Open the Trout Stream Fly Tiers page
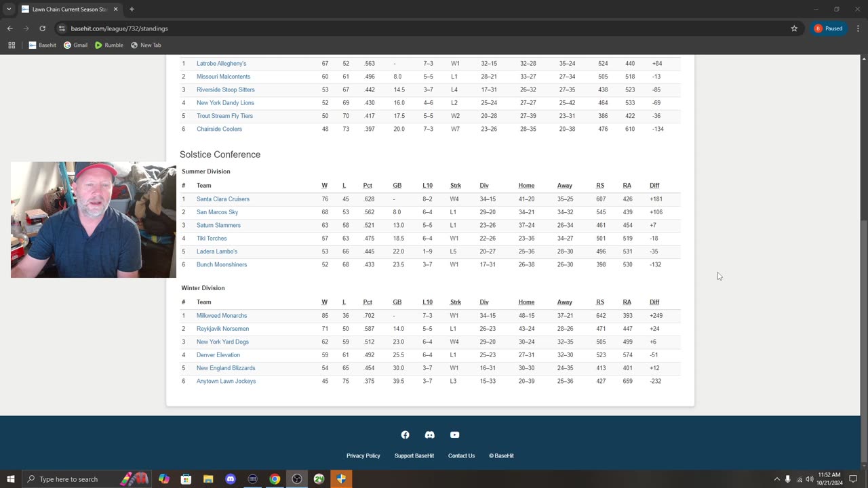 (x=224, y=116)
